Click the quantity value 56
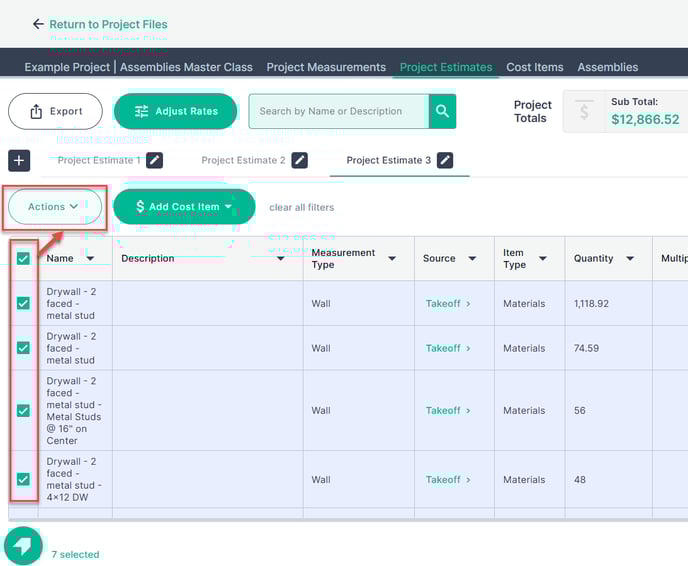The image size is (688, 566). (580, 411)
